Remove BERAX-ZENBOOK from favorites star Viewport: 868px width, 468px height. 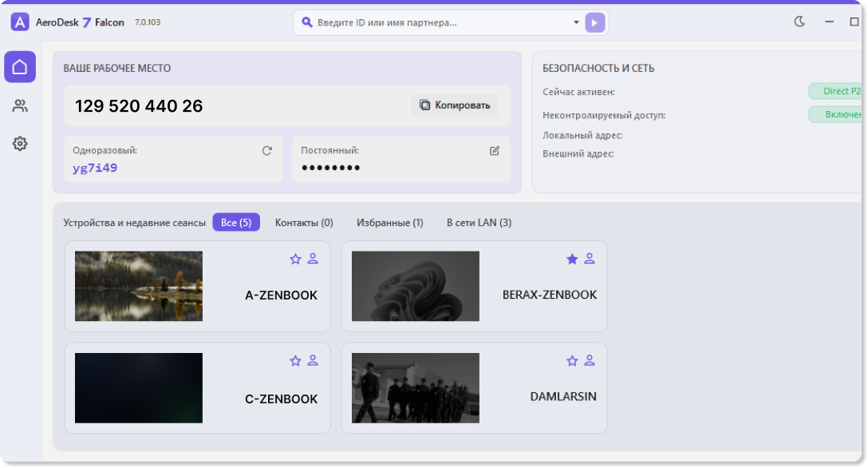coord(572,259)
